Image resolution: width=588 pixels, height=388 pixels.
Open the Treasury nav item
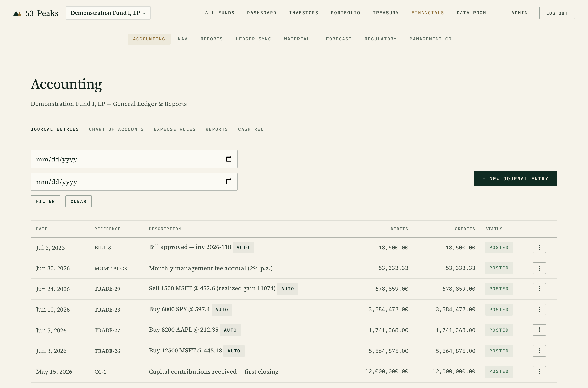[386, 13]
